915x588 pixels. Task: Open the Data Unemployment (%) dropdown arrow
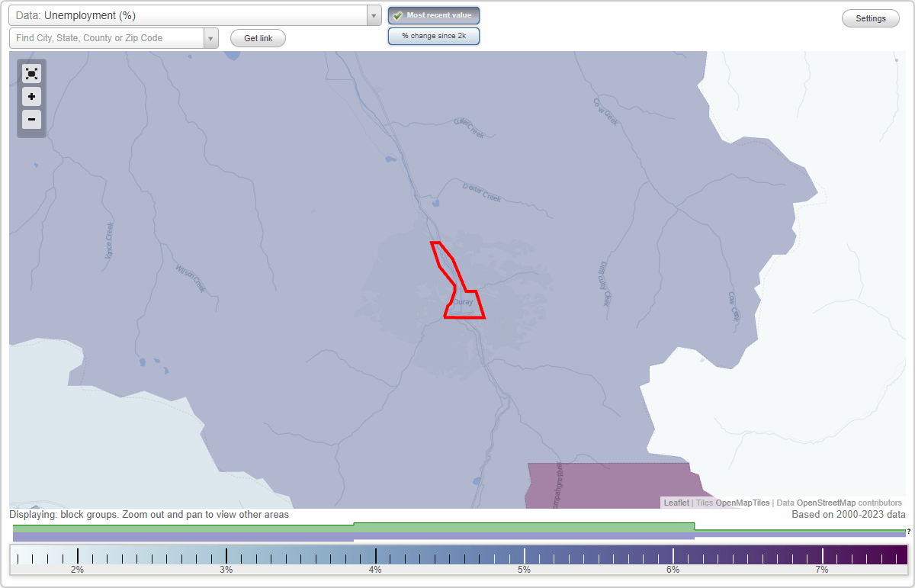point(374,15)
